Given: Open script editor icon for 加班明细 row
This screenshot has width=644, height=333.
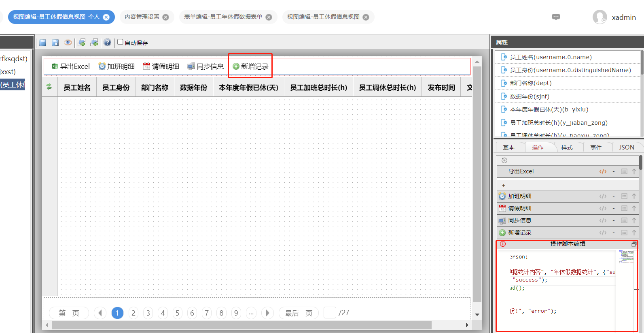Looking at the screenshot, I should [x=603, y=196].
